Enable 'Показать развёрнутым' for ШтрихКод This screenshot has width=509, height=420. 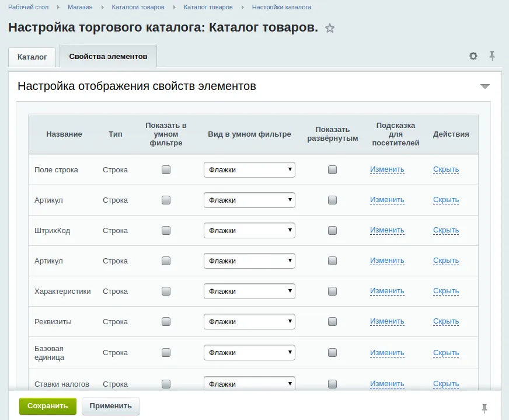tap(332, 230)
